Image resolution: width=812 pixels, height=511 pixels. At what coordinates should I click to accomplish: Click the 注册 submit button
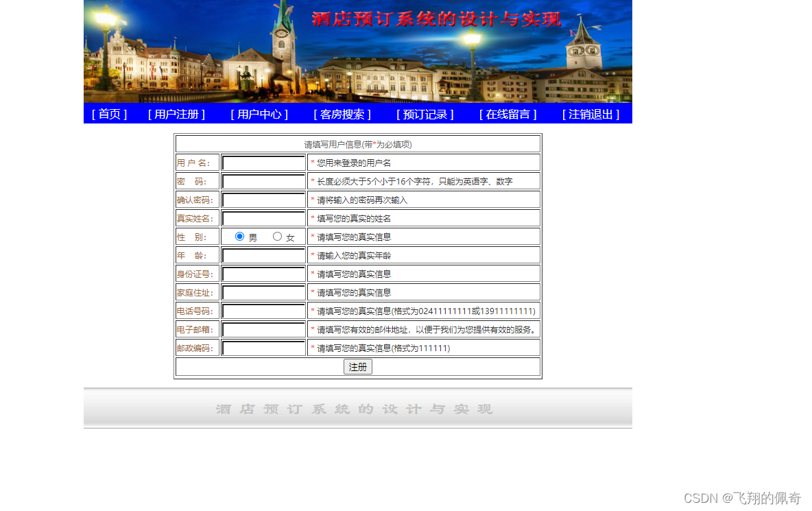pyautogui.click(x=357, y=366)
